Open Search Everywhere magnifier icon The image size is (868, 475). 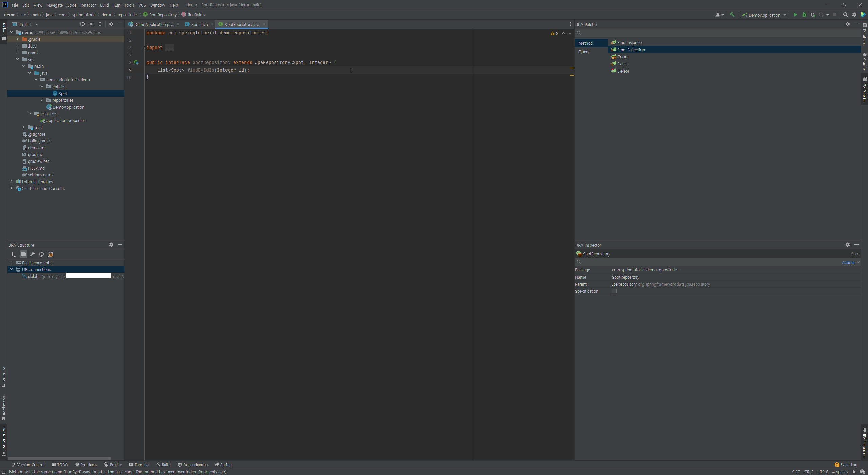pos(845,15)
